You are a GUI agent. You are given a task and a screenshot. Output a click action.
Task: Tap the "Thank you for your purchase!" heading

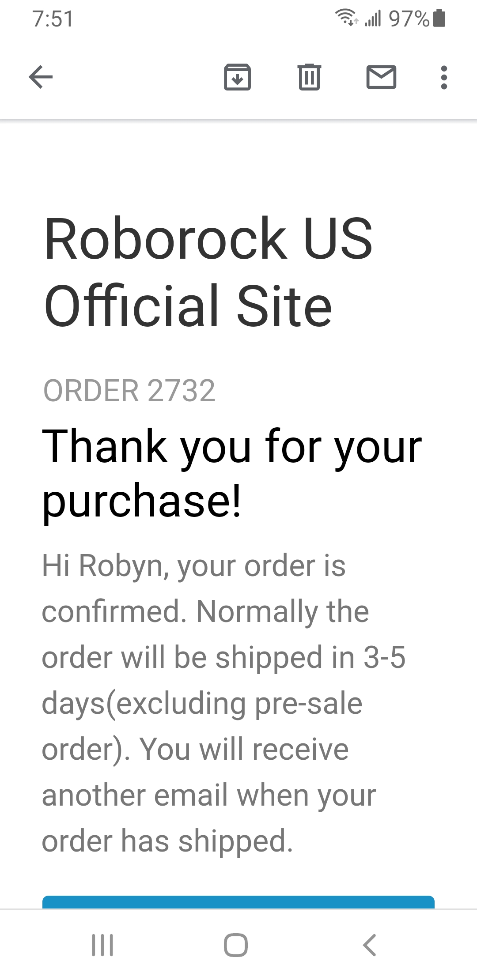(232, 473)
